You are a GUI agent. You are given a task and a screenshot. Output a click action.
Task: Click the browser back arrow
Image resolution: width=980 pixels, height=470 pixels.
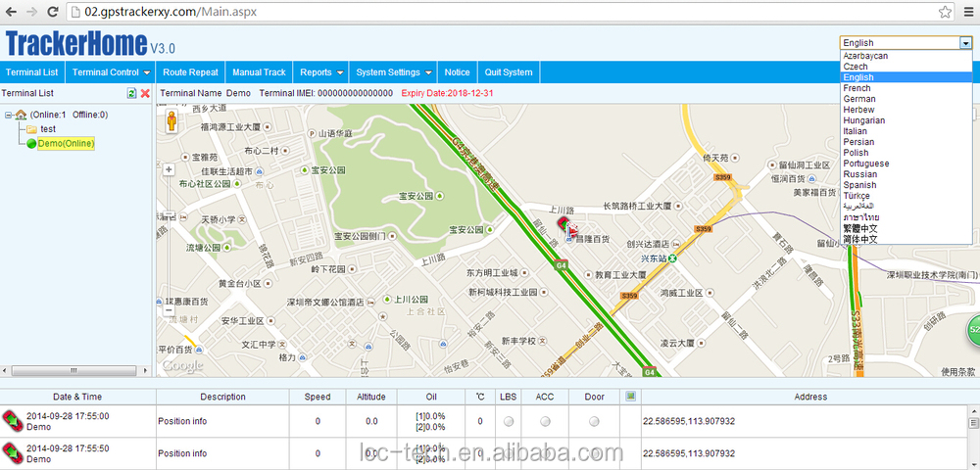[x=11, y=11]
